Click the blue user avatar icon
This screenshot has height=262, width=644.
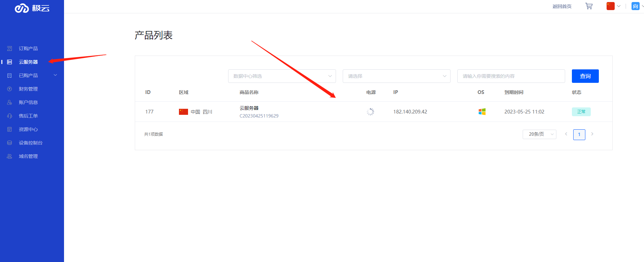point(635,6)
